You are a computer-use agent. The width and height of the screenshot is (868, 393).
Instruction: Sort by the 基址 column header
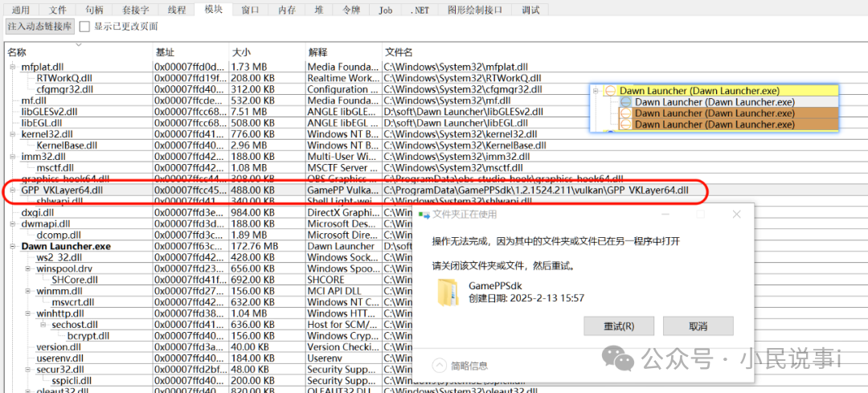click(x=191, y=52)
